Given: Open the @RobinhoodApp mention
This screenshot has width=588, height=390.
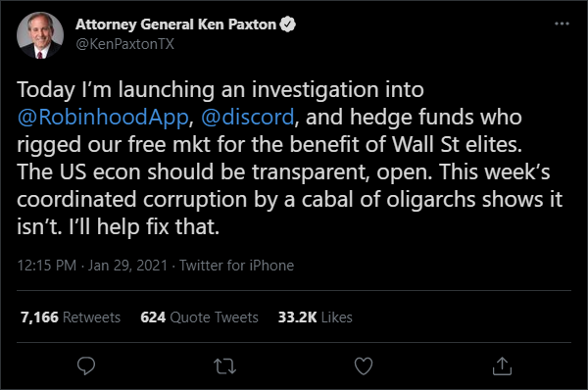Looking at the screenshot, I should 103,117.
